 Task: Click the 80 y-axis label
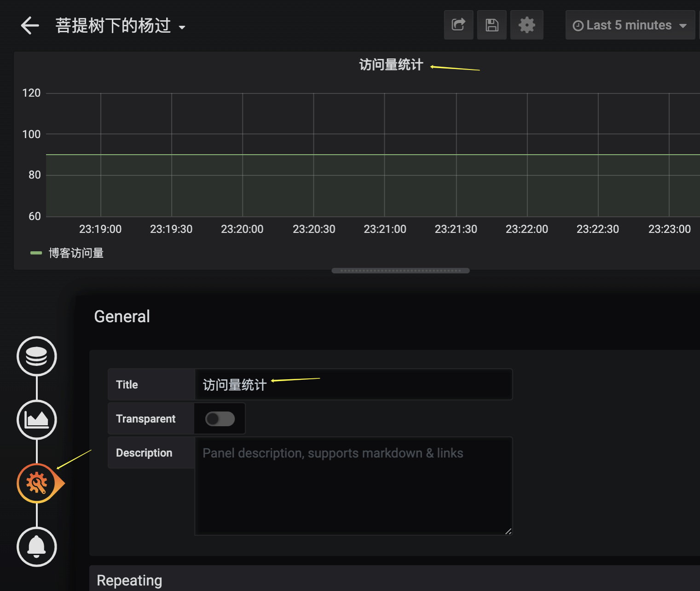(x=35, y=175)
